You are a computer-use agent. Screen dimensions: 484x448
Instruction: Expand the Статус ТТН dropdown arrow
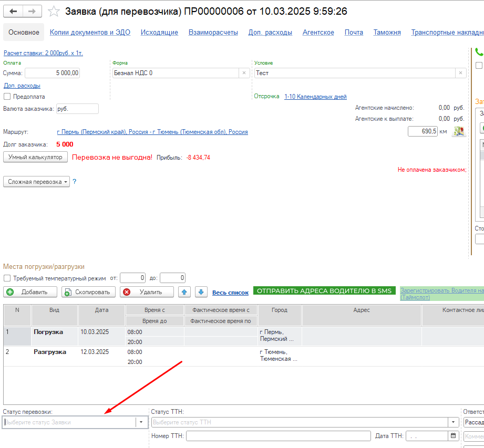pos(453,422)
